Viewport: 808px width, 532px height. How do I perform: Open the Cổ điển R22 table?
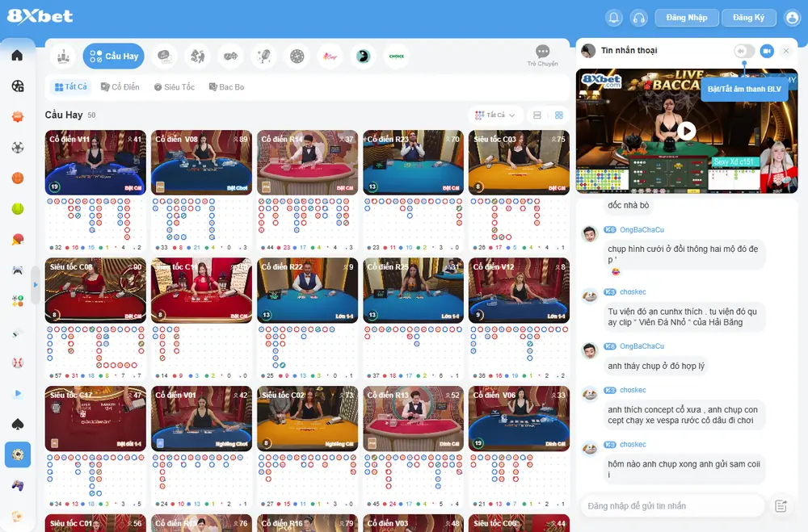pos(307,291)
